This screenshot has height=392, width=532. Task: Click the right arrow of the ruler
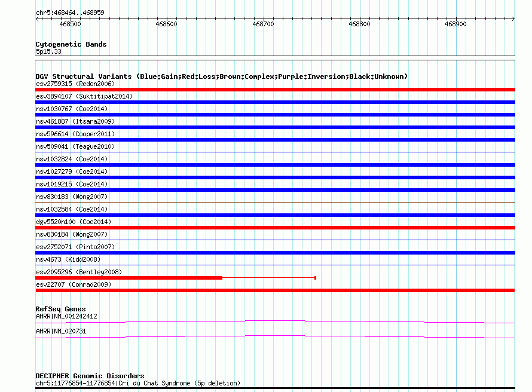513,19
